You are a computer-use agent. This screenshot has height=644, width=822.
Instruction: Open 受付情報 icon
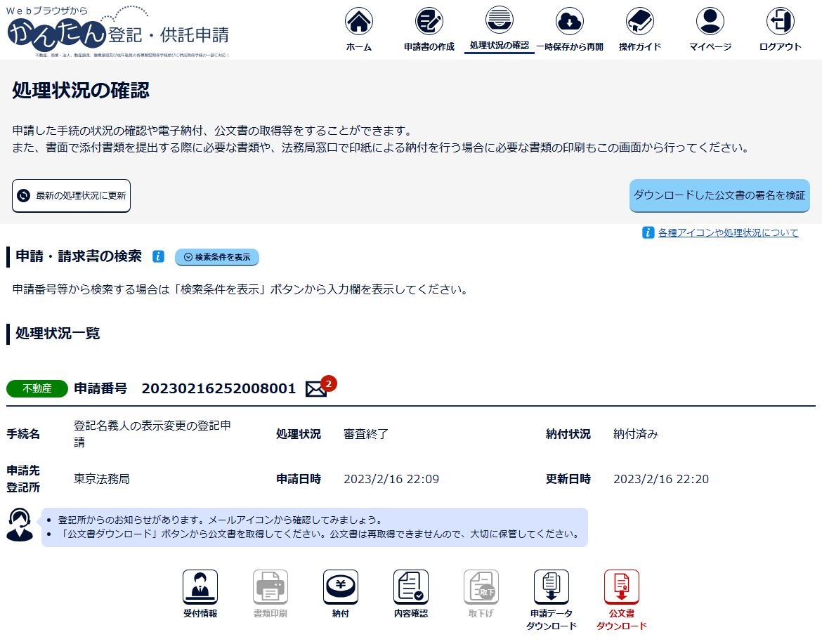coord(200,587)
